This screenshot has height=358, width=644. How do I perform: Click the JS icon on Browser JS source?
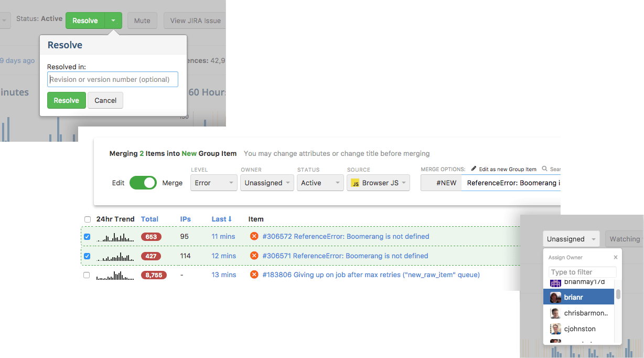coord(354,183)
